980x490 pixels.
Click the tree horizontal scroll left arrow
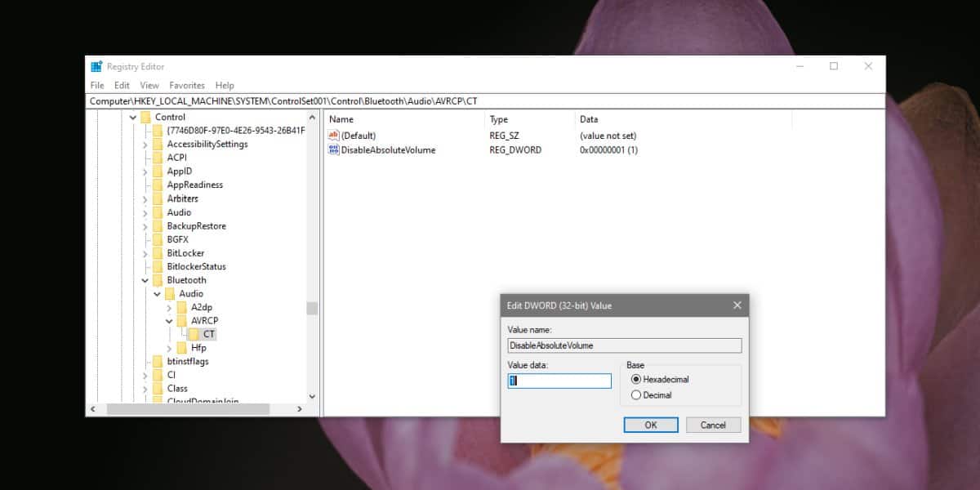pos(92,408)
